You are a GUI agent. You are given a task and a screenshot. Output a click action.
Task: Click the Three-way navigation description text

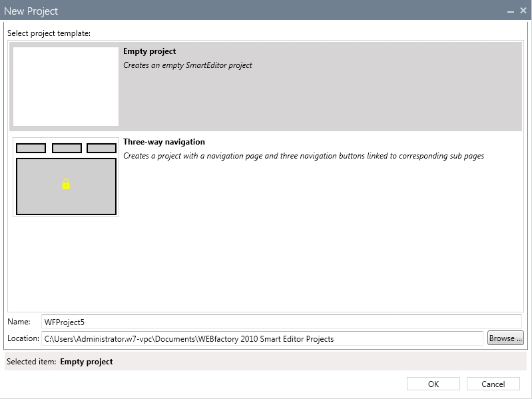[303, 156]
